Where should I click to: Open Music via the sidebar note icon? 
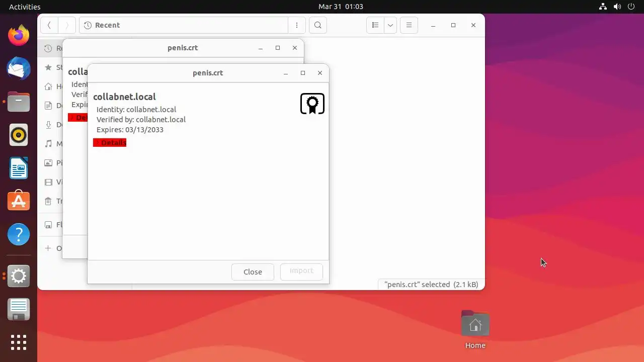pyautogui.click(x=48, y=144)
